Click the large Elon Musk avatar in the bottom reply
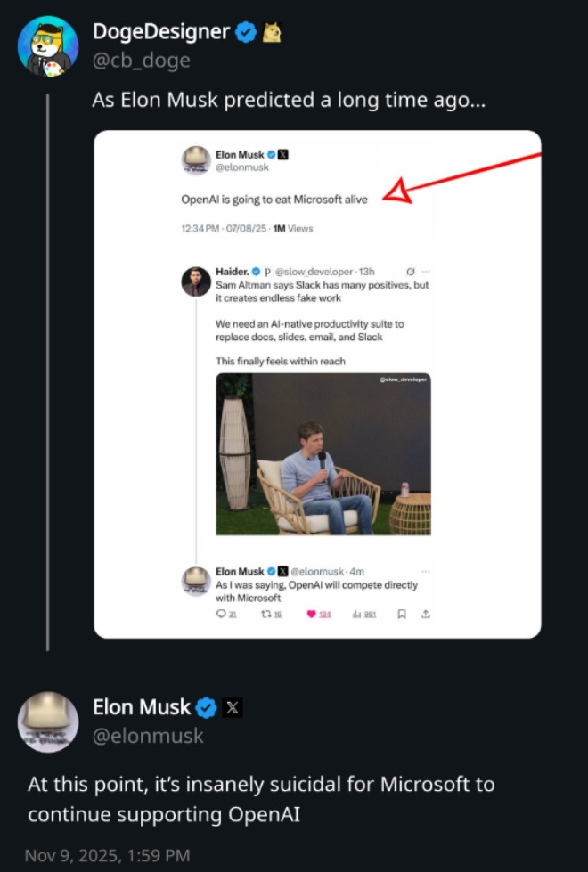 (48, 721)
